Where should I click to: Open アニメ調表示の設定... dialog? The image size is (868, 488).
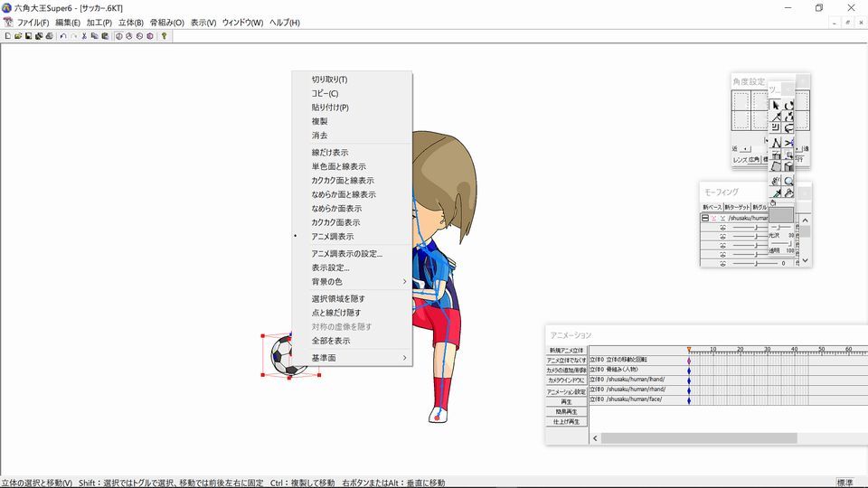coord(352,253)
